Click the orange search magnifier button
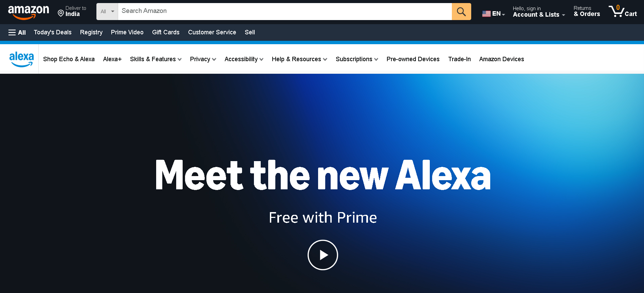This screenshot has height=293, width=644. pos(461,12)
